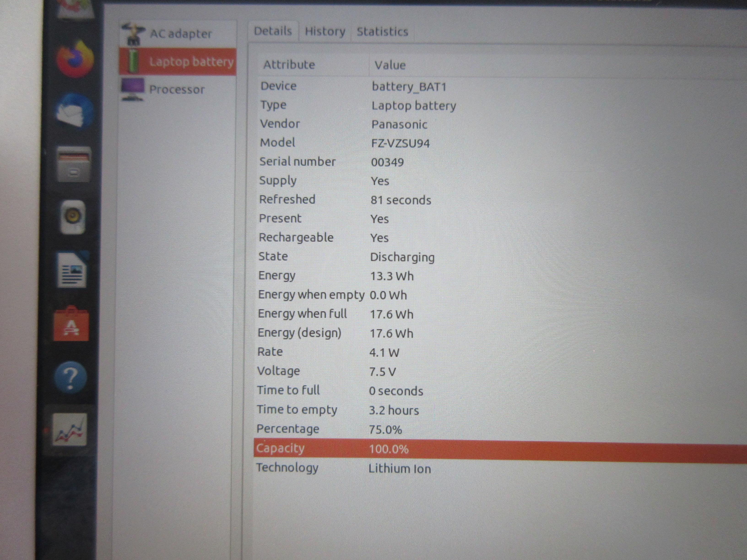Viewport: 747px width, 560px height.
Task: Select the Rechargeable attribute row
Action: point(296,238)
